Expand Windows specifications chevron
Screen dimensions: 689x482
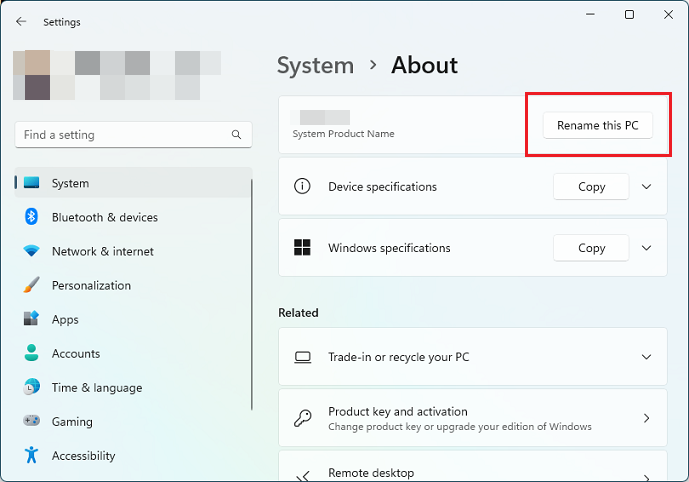coord(646,247)
